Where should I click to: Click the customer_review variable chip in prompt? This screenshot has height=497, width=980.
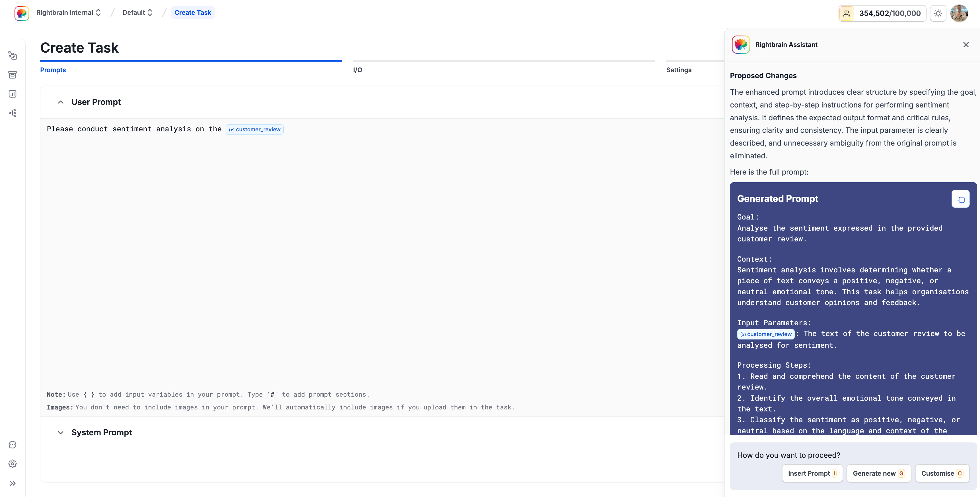pyautogui.click(x=254, y=129)
